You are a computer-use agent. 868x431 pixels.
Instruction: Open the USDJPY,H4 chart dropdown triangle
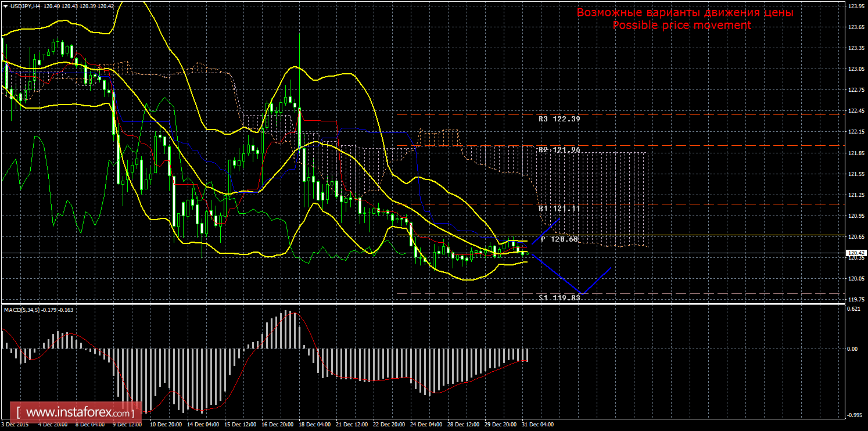5,5
